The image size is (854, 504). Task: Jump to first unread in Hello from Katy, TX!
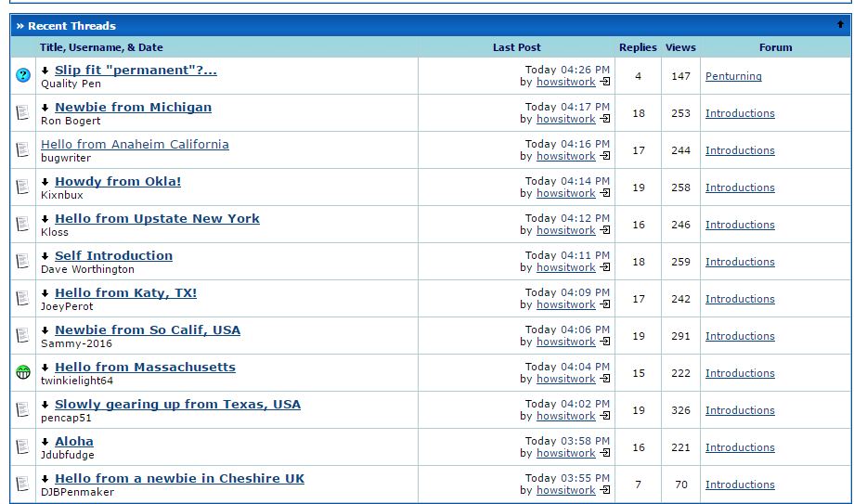pos(45,293)
